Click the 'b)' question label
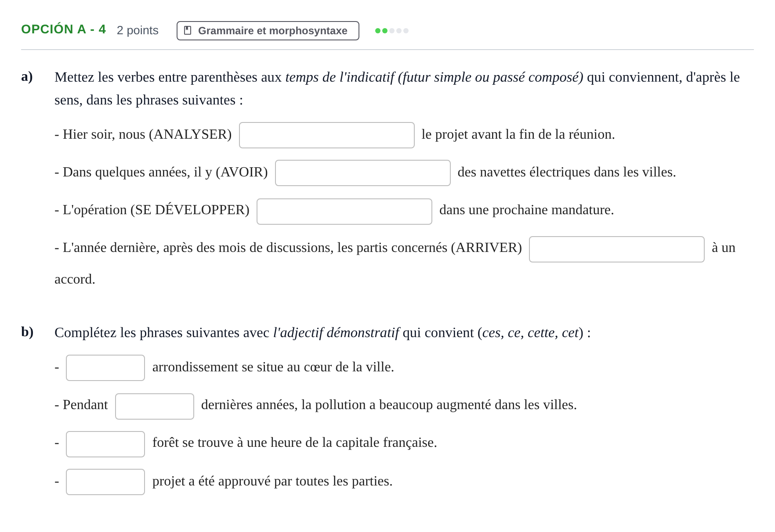 point(27,332)
